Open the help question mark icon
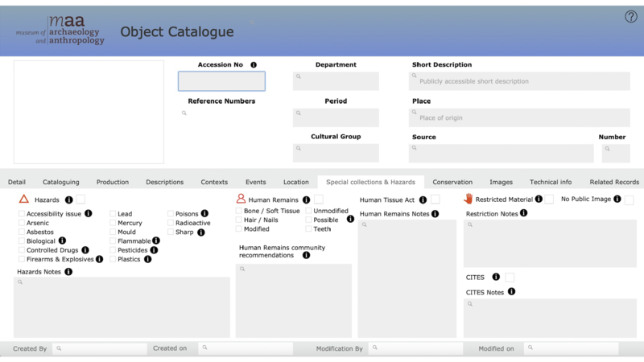The width and height of the screenshot is (644, 362). 631,16
